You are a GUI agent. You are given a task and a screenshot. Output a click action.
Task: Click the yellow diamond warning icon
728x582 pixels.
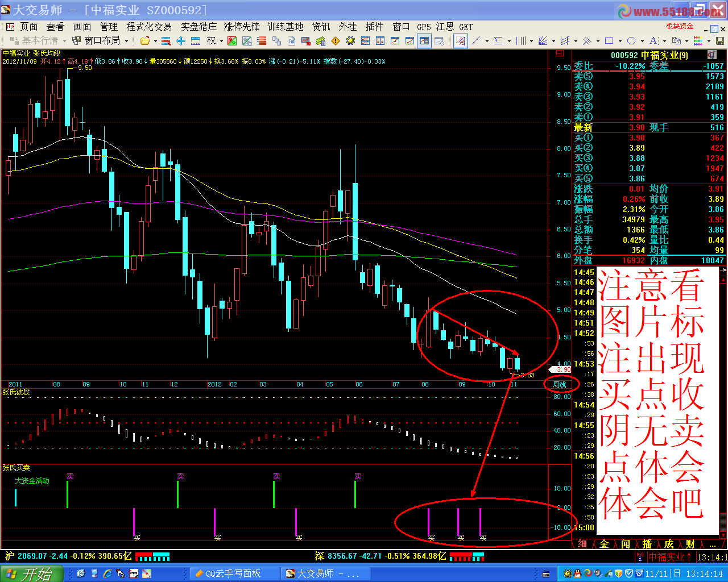tap(336, 41)
